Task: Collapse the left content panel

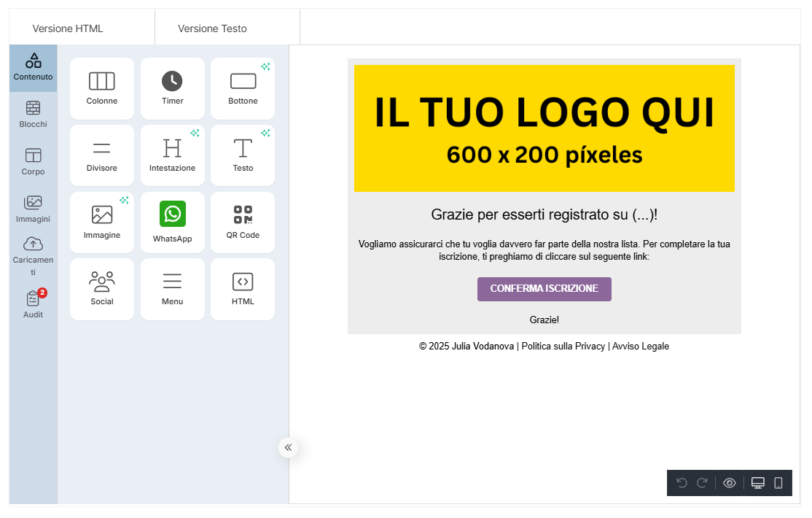Action: (x=288, y=447)
